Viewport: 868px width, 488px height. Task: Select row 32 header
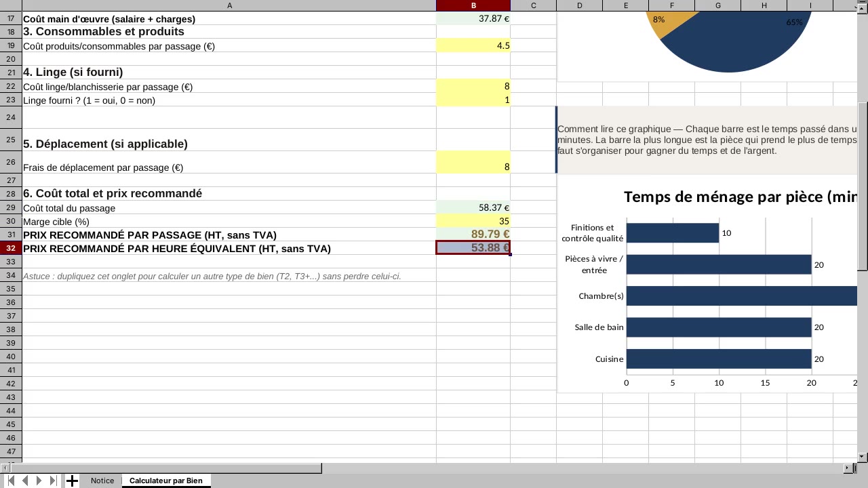coord(11,248)
